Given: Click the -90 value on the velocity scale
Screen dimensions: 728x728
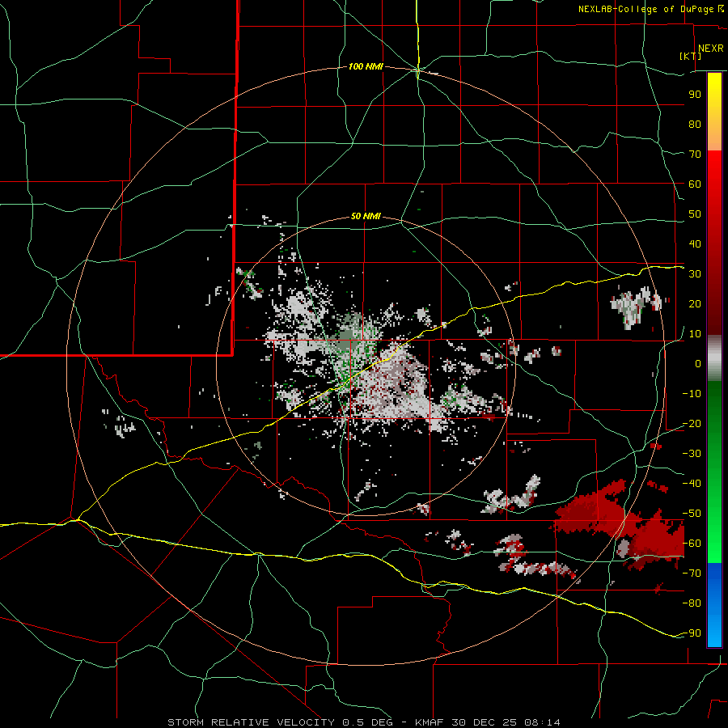Looking at the screenshot, I should click(x=692, y=633).
